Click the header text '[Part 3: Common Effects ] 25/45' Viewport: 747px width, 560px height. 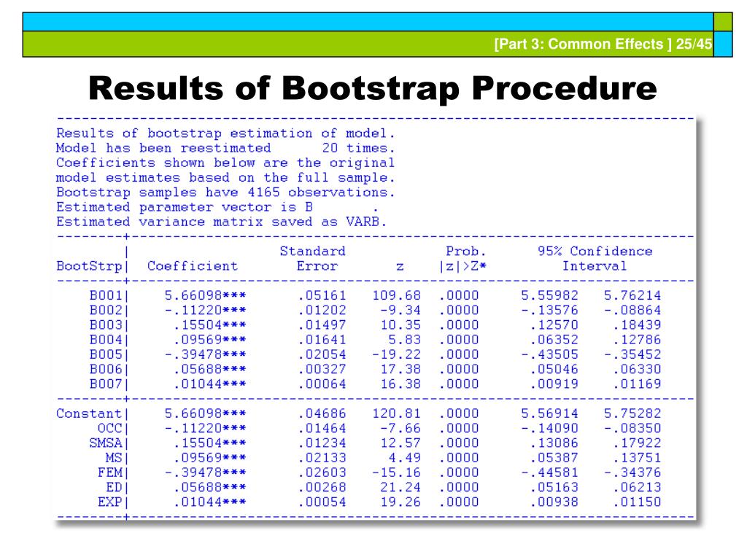pyautogui.click(x=603, y=44)
